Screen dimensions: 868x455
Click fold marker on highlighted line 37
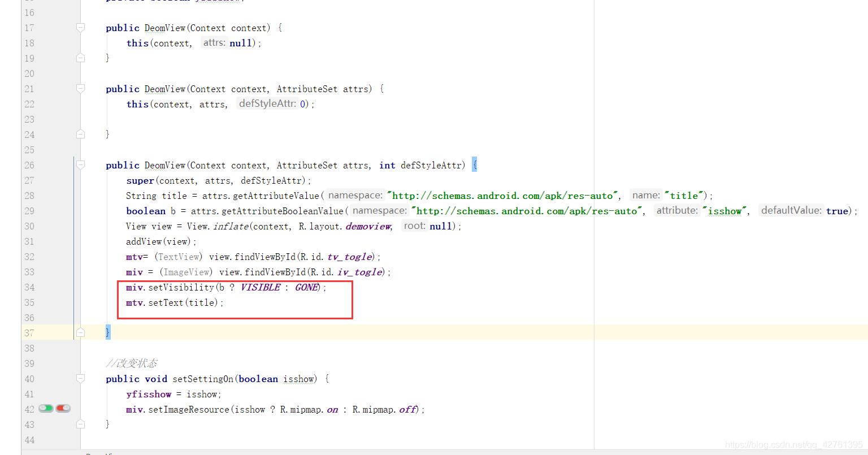point(80,332)
